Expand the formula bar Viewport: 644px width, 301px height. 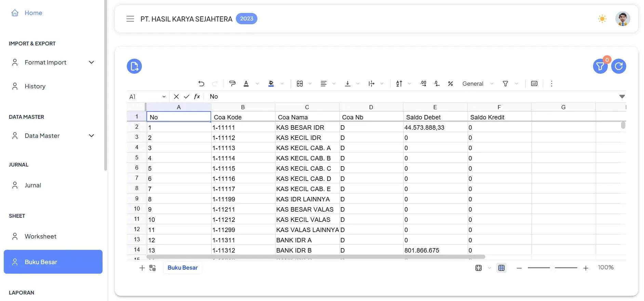point(622,97)
